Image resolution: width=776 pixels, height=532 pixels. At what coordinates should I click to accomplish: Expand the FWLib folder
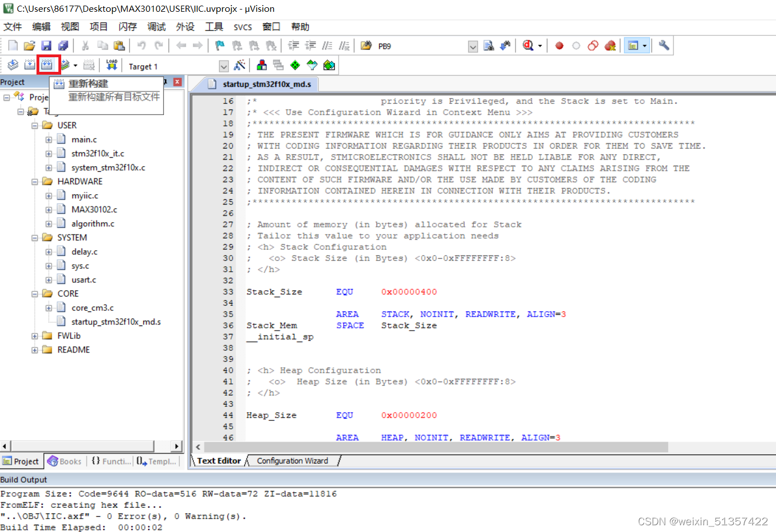(35, 336)
